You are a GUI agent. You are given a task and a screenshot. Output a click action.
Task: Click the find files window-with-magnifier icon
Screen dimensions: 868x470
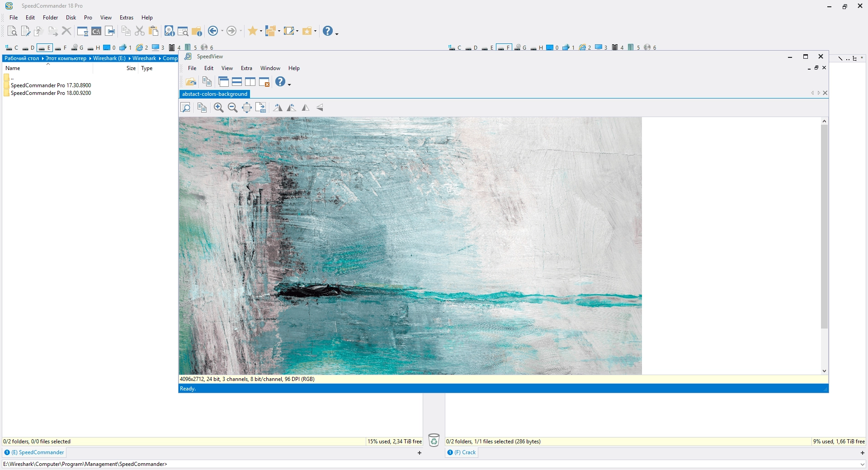pyautogui.click(x=183, y=31)
